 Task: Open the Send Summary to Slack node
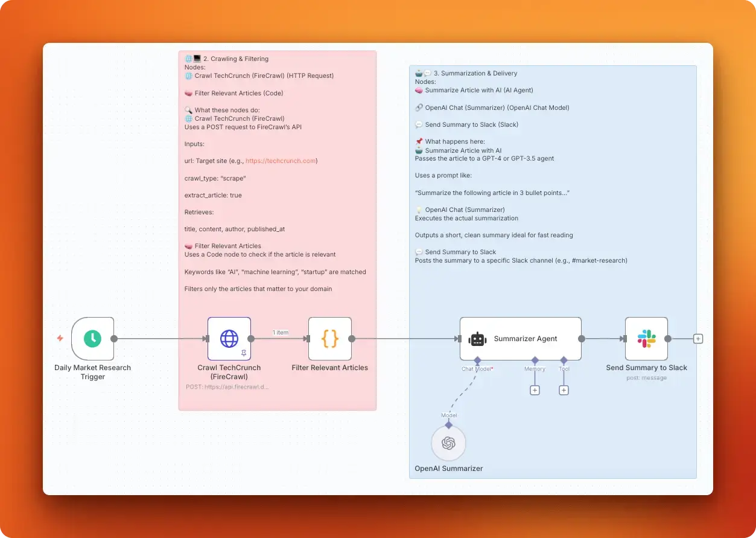point(646,339)
